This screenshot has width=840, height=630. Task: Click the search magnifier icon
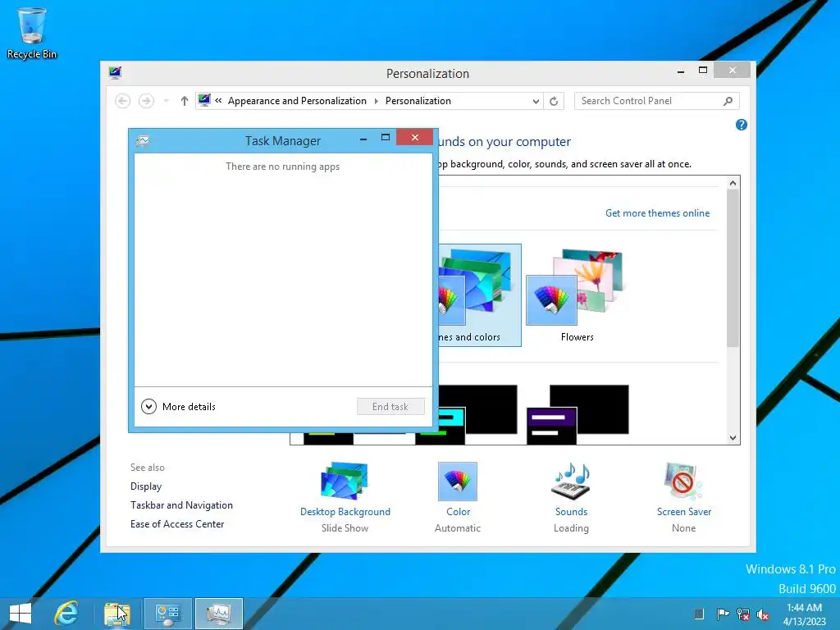728,101
